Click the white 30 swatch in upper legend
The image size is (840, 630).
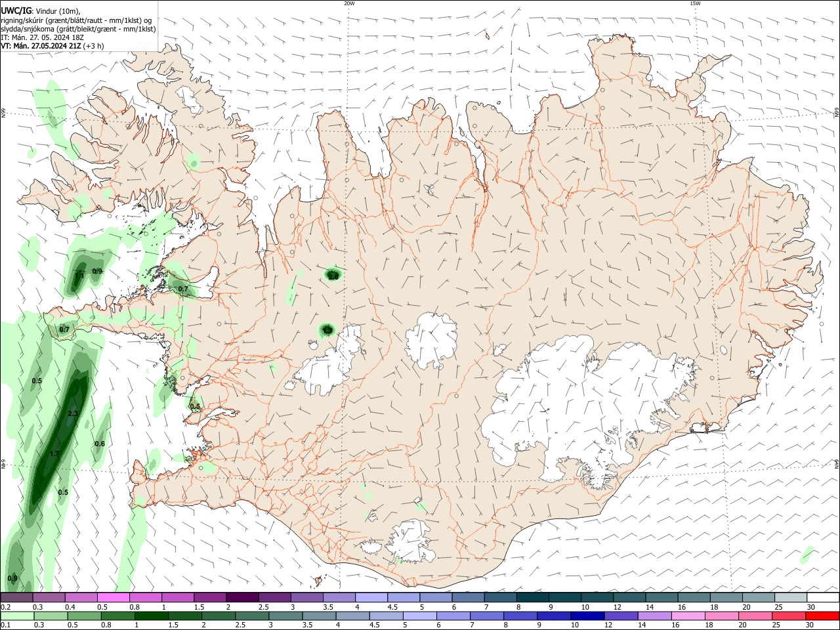tap(823, 597)
